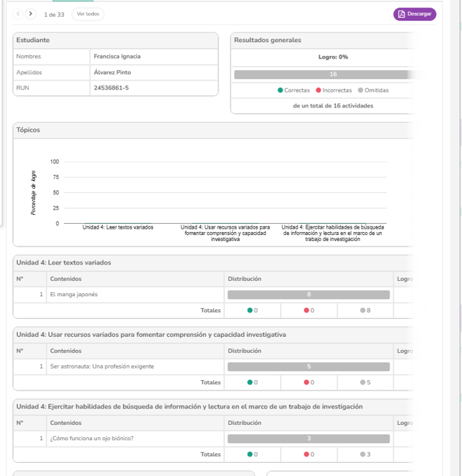Click gray dot in ojo biónico totals

click(363, 454)
